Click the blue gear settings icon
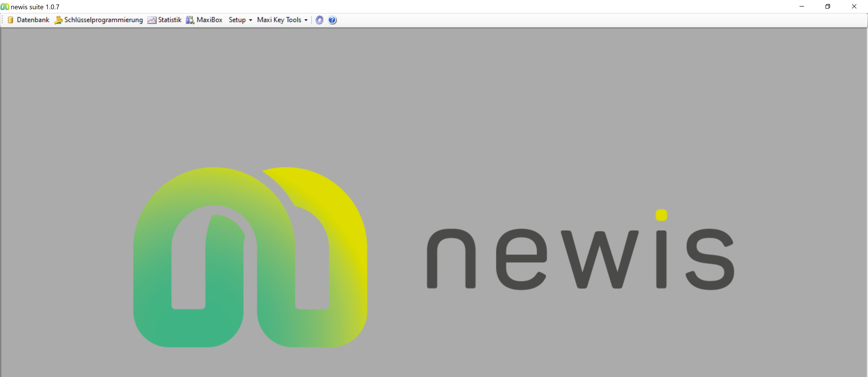 point(319,20)
